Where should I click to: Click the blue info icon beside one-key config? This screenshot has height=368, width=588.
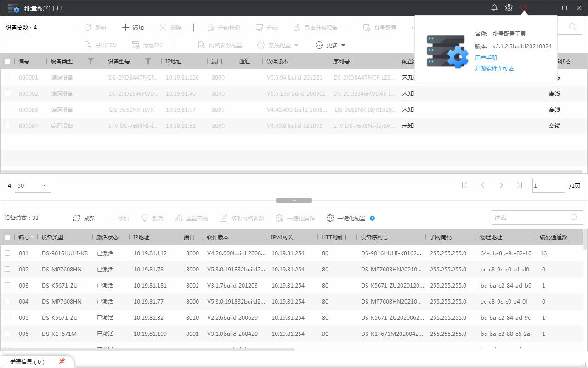[372, 218]
